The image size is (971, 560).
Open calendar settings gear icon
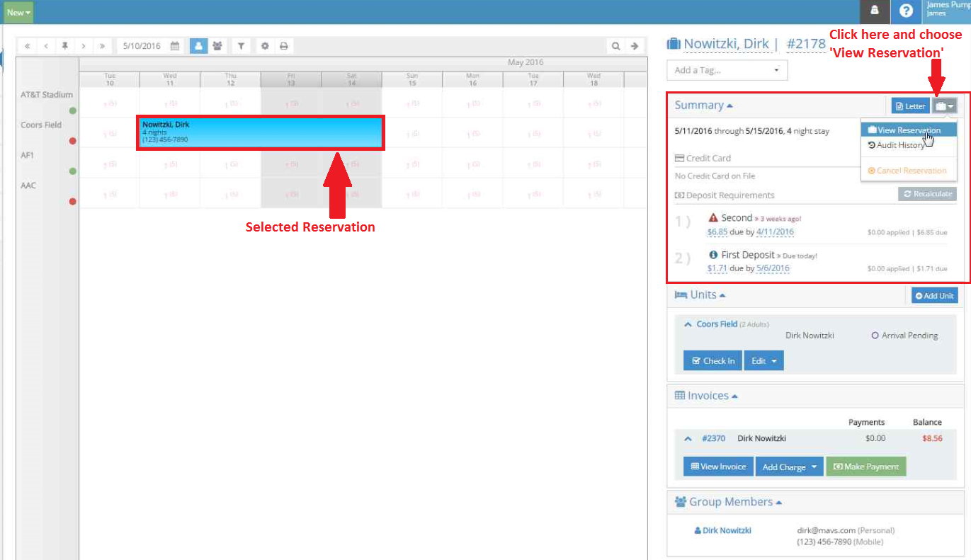tap(265, 46)
